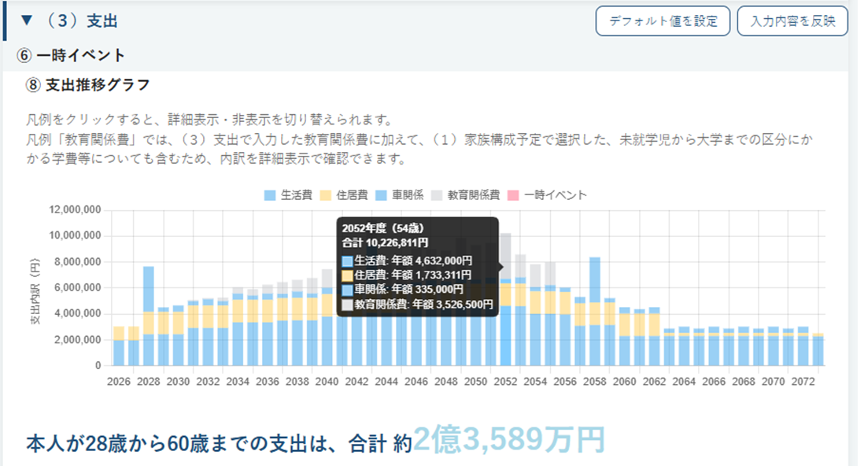Click the 2026 bar in the chart

[x=119, y=346]
